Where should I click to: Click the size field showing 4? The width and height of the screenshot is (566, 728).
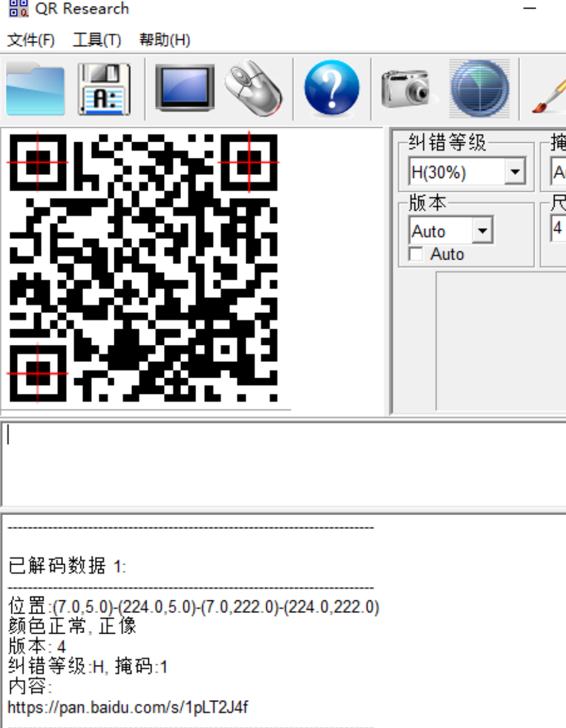[558, 230]
